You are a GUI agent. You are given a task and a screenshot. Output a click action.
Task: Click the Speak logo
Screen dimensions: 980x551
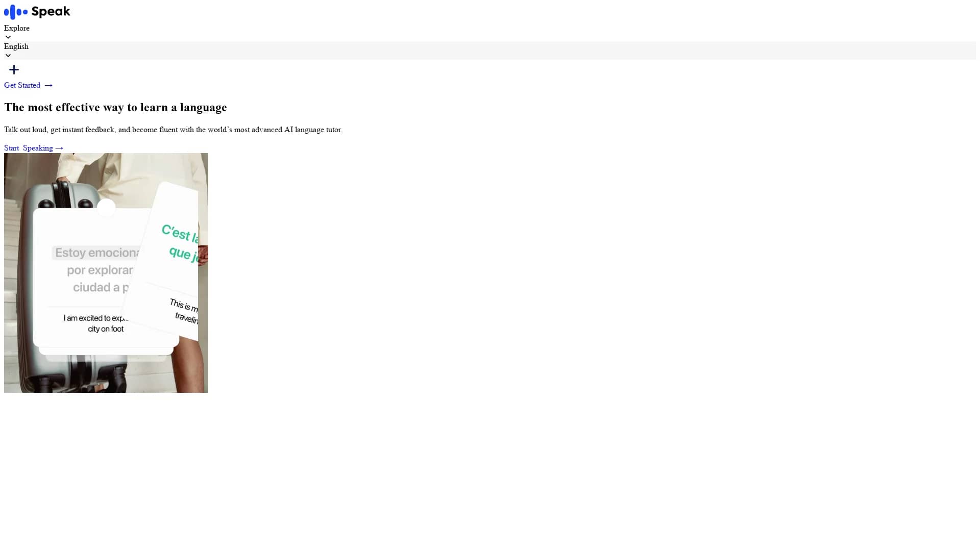click(x=37, y=12)
